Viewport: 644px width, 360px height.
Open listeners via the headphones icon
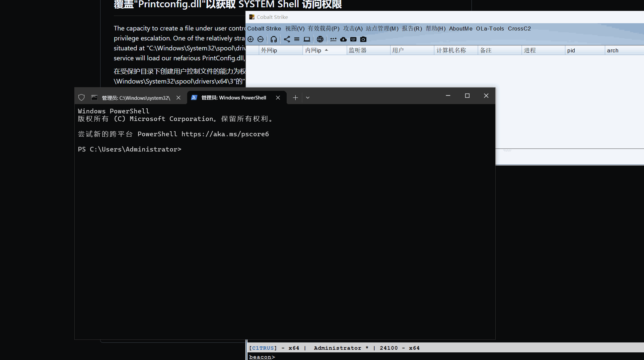click(x=273, y=39)
